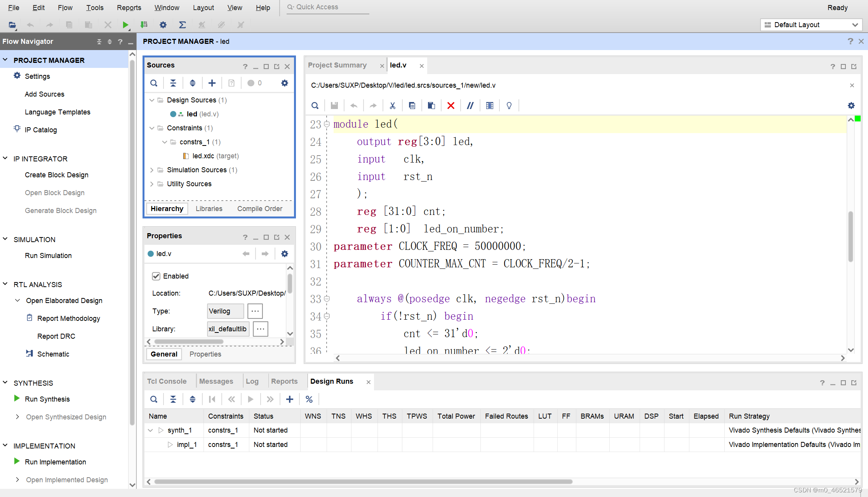Uncheck the Enabled checkbox for led.v
The height and width of the screenshot is (497, 868).
point(156,276)
